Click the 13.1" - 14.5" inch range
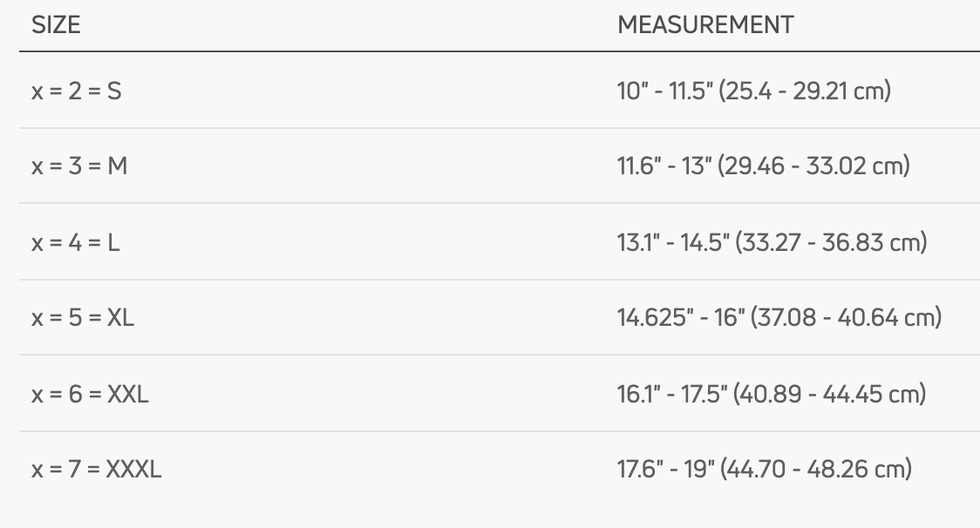 coord(673,241)
